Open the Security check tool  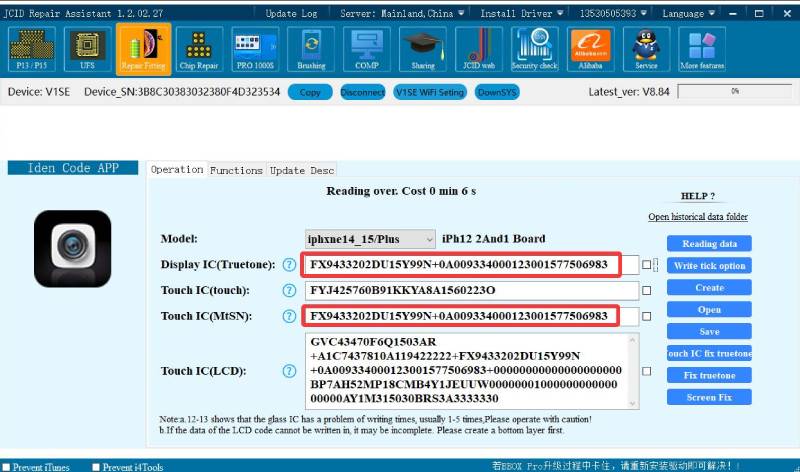pyautogui.click(x=535, y=49)
